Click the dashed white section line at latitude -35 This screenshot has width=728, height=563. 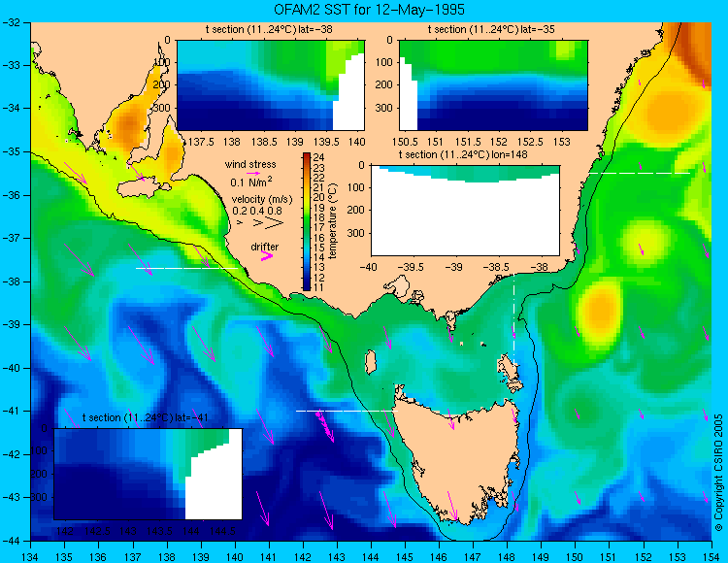click(x=640, y=173)
